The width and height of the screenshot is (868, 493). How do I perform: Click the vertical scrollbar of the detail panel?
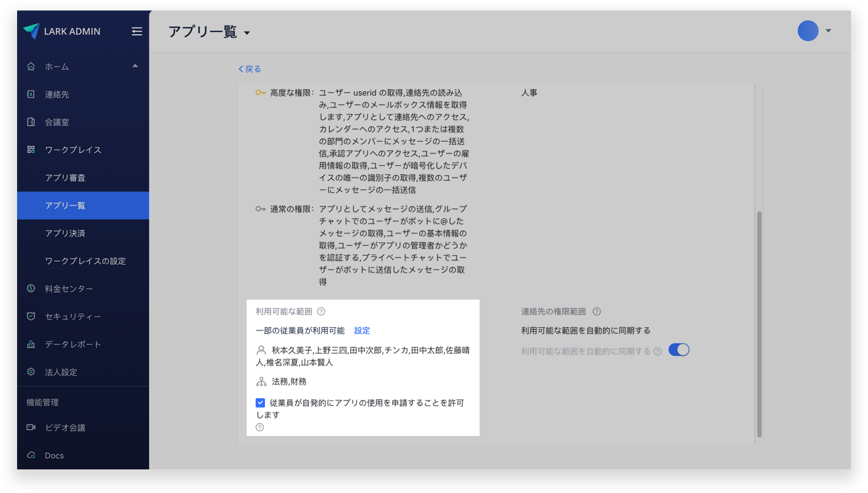[x=759, y=324]
